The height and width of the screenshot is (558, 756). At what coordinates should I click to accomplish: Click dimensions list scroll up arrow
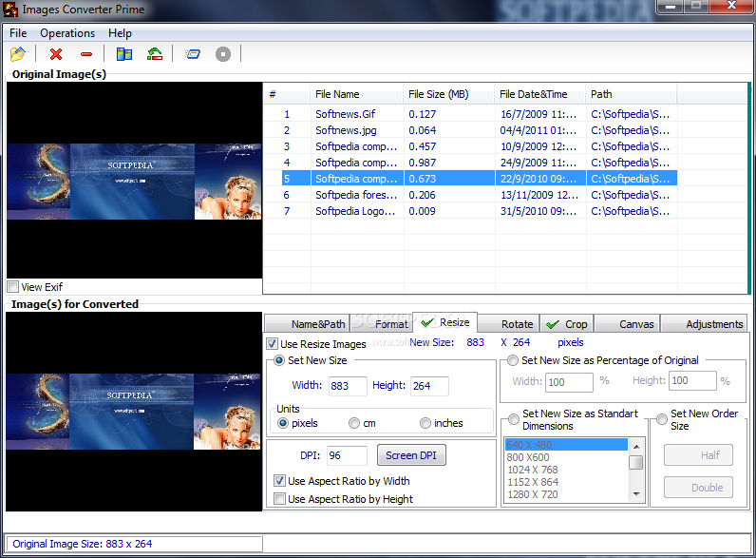[x=636, y=446]
